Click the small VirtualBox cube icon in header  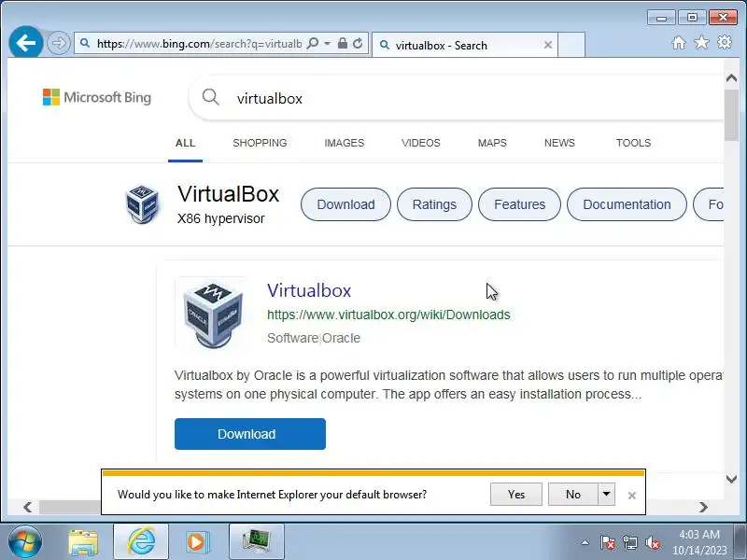point(142,204)
